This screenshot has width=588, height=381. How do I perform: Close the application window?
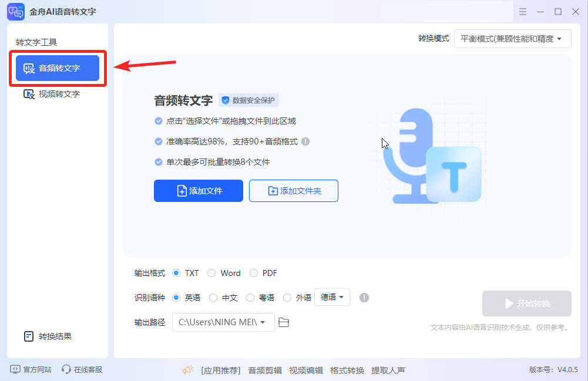[576, 12]
